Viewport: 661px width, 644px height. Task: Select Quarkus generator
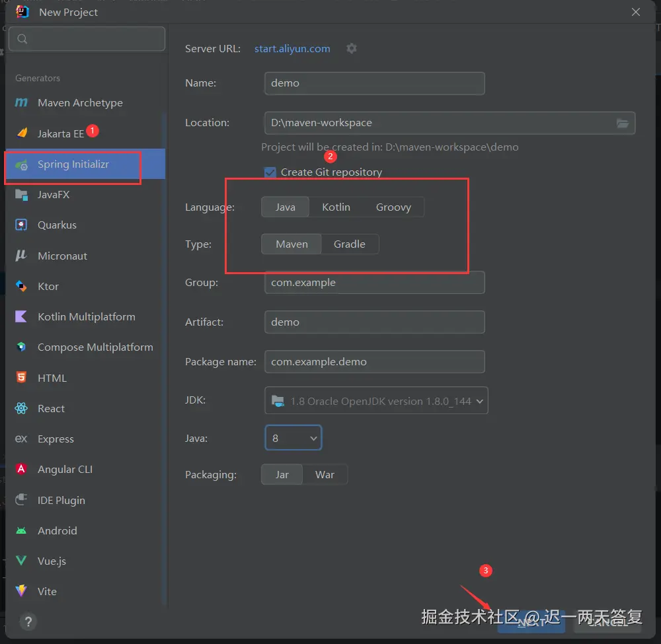coord(85,225)
